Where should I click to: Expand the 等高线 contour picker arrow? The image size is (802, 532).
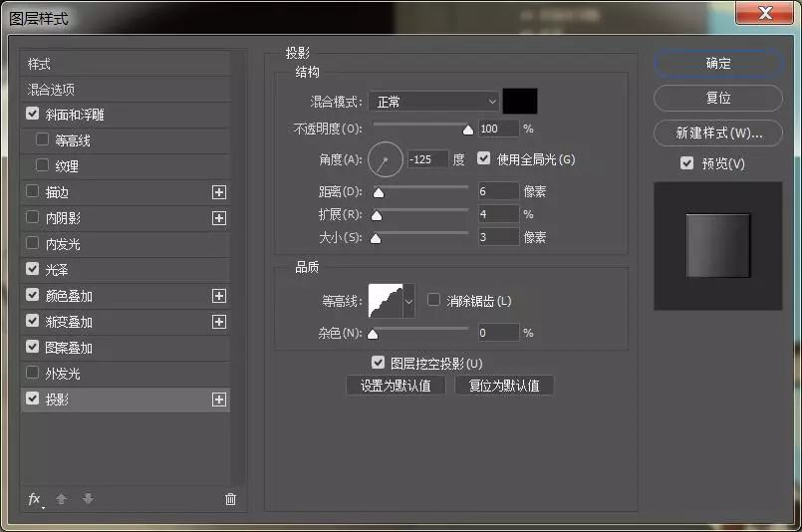click(x=408, y=300)
